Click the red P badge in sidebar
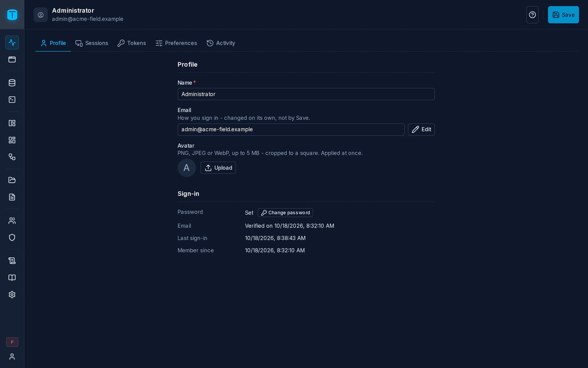This screenshot has width=588, height=368. tap(12, 342)
